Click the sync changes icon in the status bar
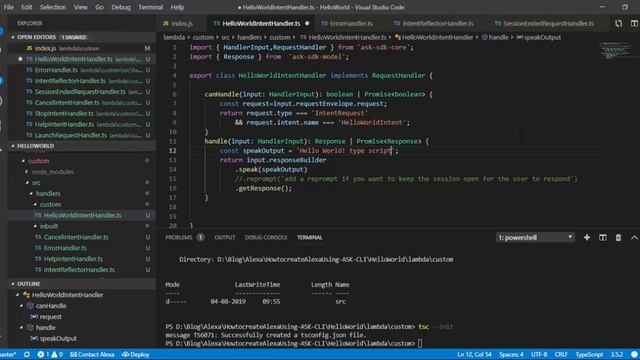Viewport: 640px width, 360px height. coord(27,354)
